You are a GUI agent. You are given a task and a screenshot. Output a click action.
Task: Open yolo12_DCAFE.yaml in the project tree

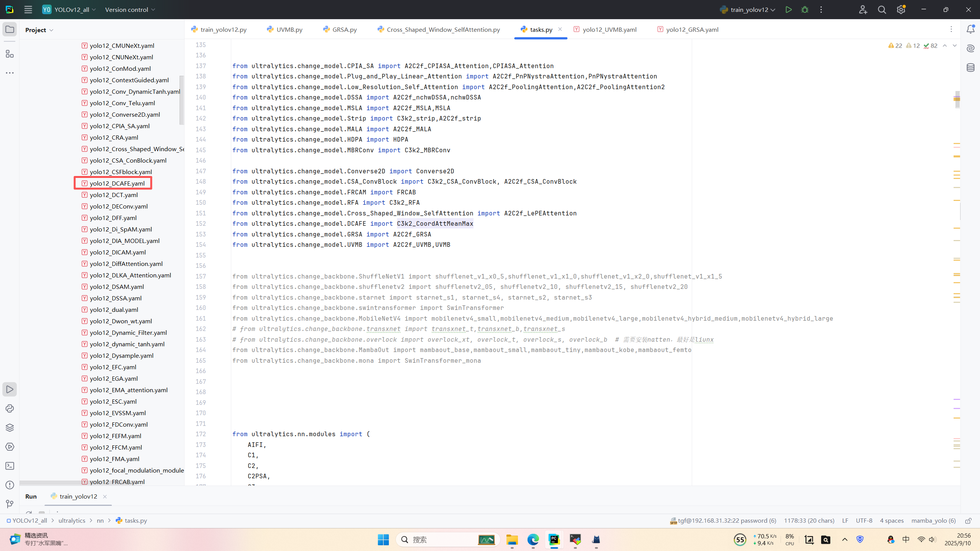117,183
